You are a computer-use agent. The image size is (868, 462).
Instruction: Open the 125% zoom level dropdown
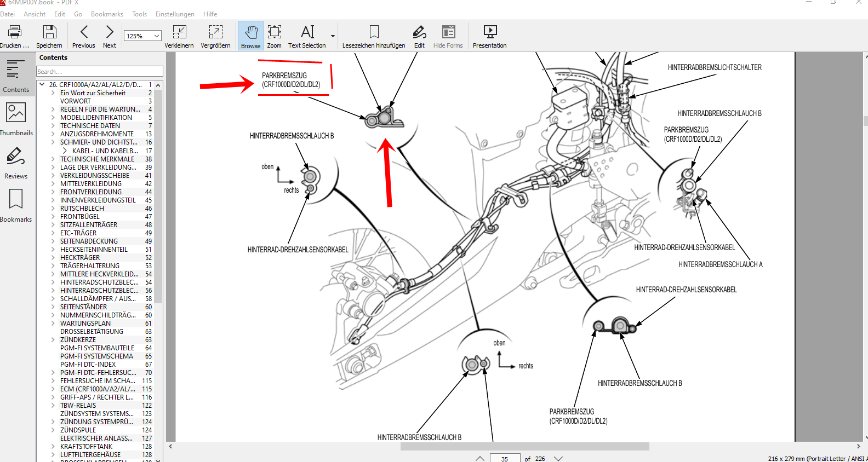tap(157, 36)
